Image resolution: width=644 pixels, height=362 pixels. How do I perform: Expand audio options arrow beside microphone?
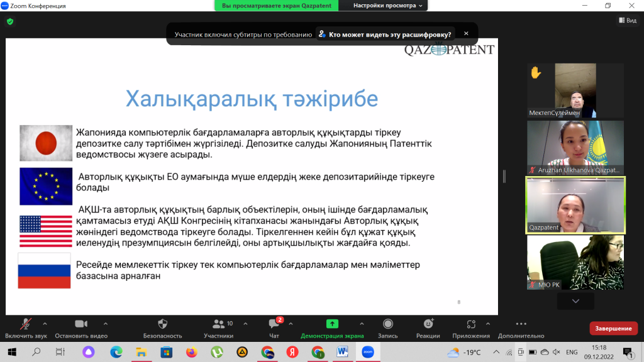click(45, 324)
